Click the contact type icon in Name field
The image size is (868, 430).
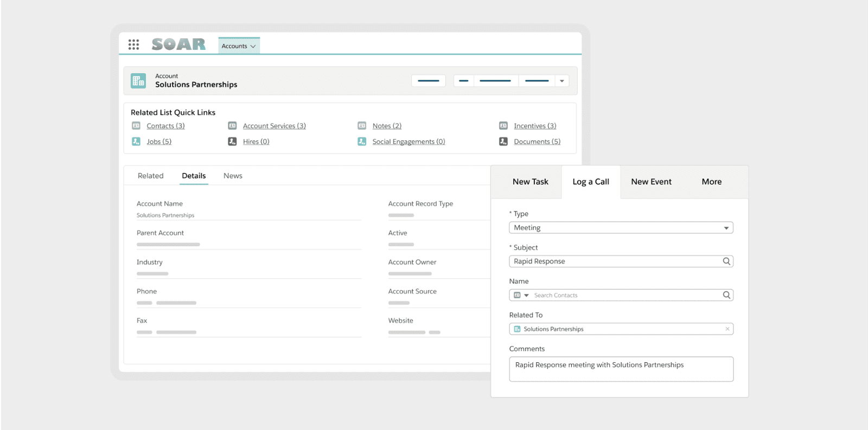(517, 296)
